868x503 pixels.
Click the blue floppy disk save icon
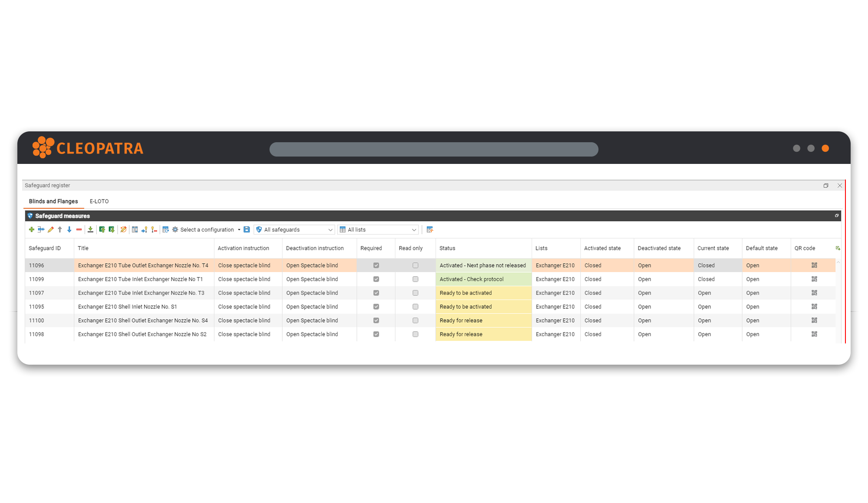point(247,230)
